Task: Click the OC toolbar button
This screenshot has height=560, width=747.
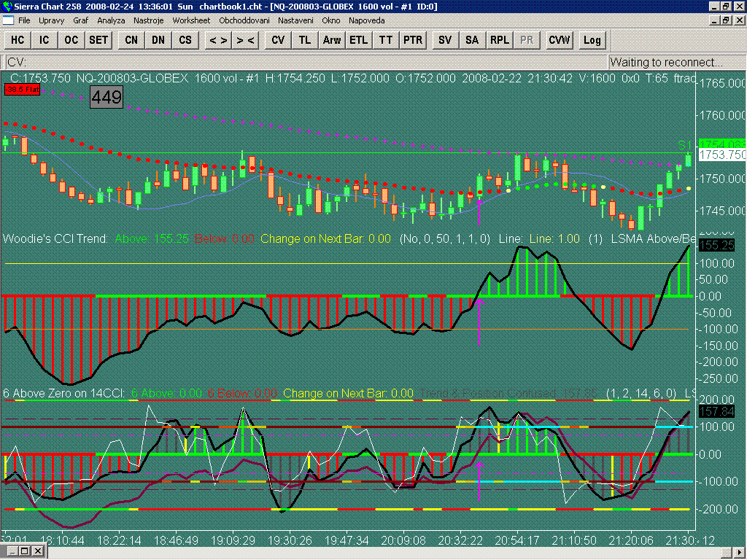Action: pyautogui.click(x=71, y=40)
